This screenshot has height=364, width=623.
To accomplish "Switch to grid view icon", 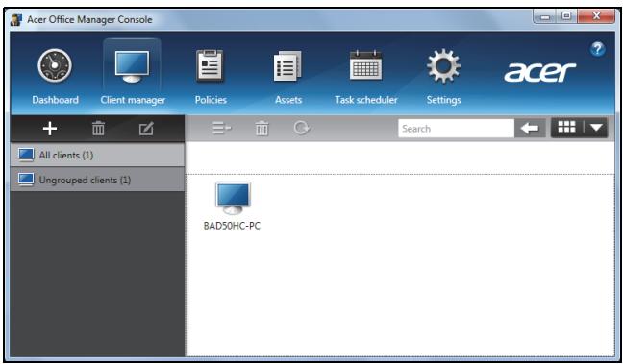I will click(x=566, y=128).
